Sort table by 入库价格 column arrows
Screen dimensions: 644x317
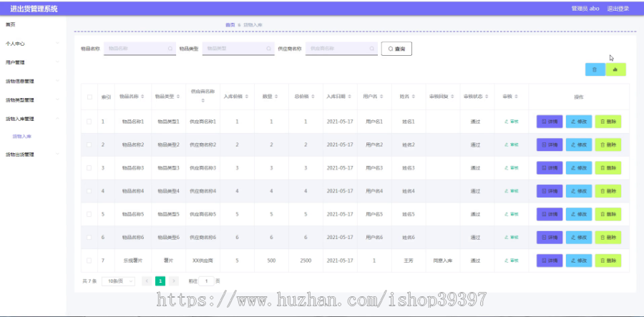tap(246, 97)
